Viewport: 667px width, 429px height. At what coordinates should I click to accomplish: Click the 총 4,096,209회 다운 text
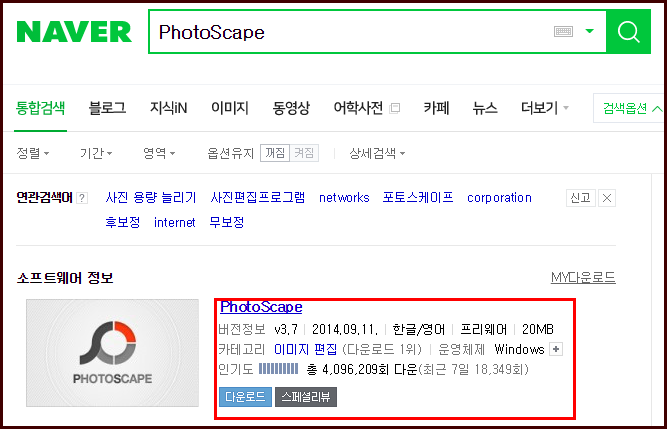[x=362, y=369]
